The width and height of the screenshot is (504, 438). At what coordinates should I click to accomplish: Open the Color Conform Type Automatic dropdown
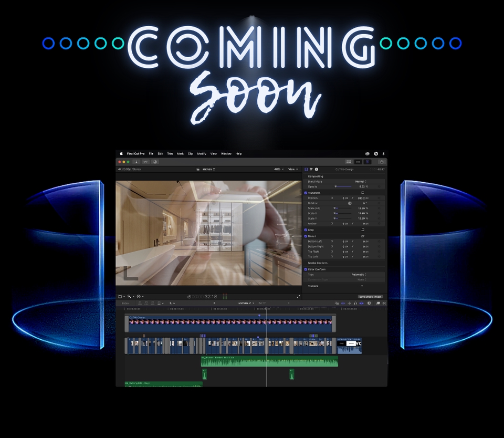(x=359, y=274)
